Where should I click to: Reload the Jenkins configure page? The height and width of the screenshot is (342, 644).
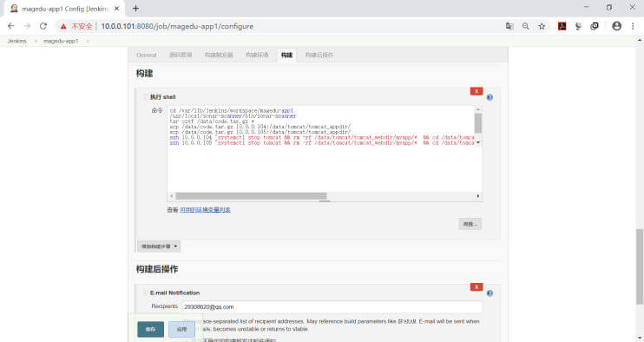point(43,26)
